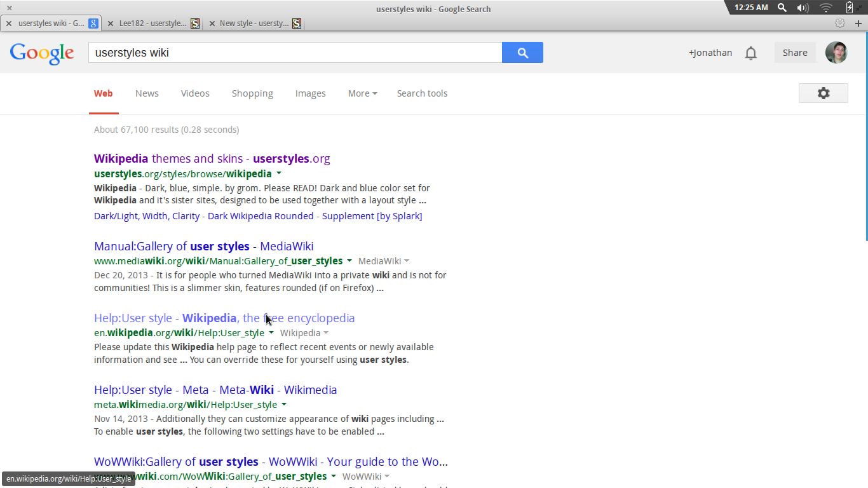Image resolution: width=868 pixels, height=488 pixels.
Task: Click the blue magnifier search button
Action: pos(522,53)
